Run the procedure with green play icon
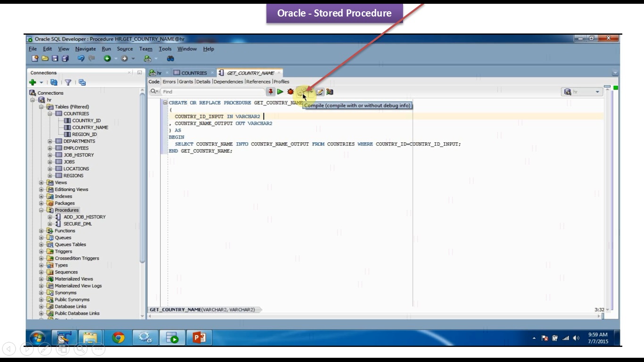 [x=280, y=91]
